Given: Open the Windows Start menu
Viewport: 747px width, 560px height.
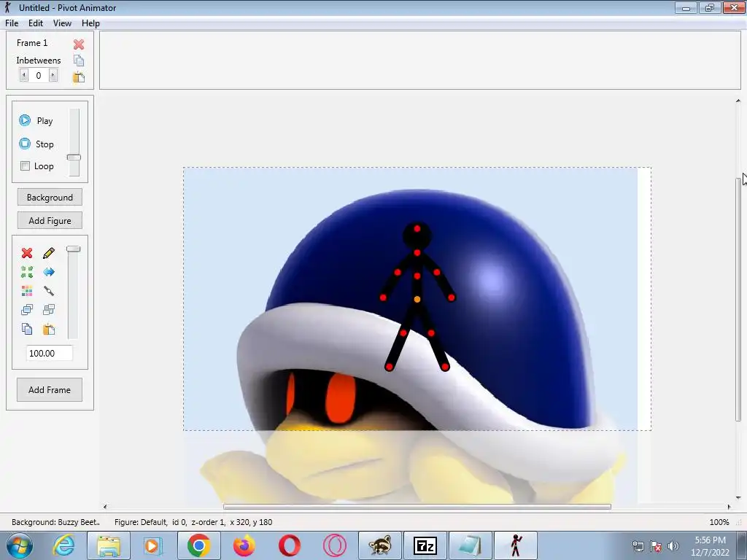Looking at the screenshot, I should pyautogui.click(x=20, y=545).
